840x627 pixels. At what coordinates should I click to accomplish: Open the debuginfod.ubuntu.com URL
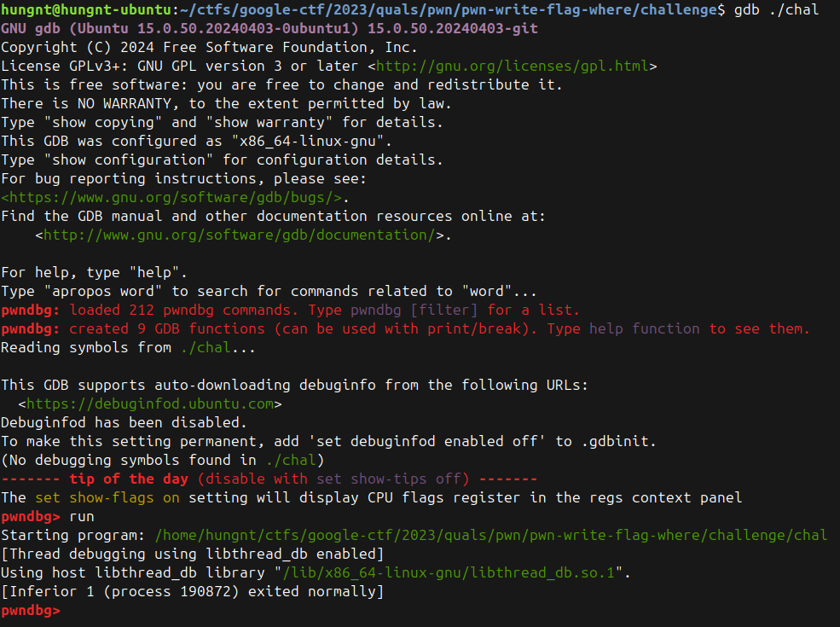[149, 403]
